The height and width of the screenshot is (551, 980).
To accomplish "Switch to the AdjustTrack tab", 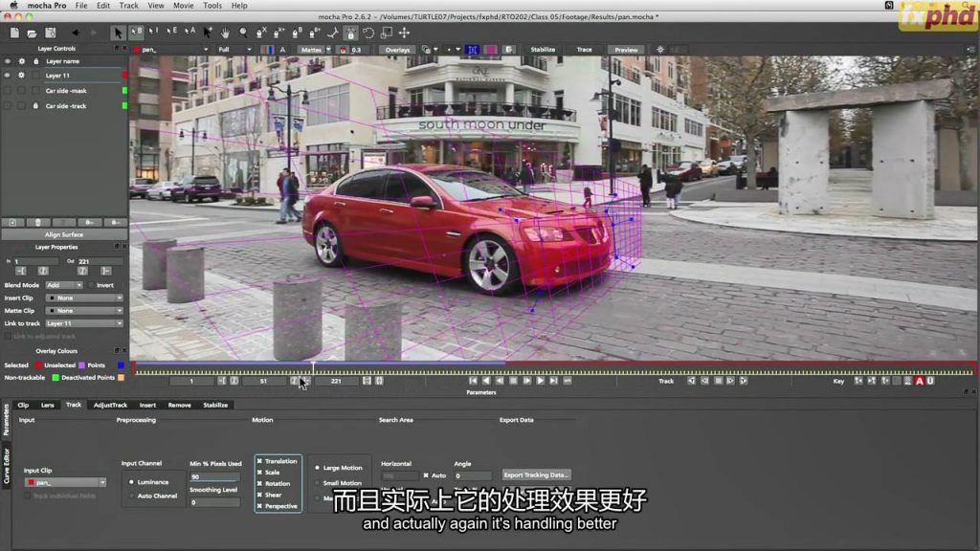I will click(x=110, y=405).
